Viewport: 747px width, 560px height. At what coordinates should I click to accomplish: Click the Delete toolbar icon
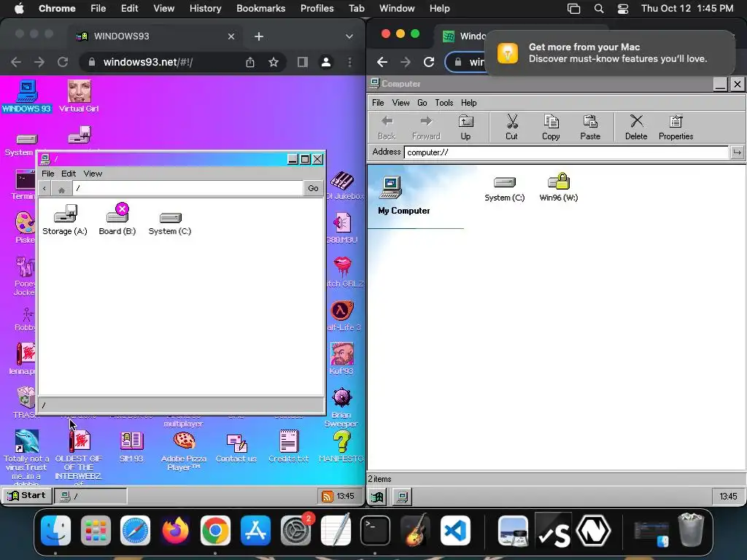click(x=636, y=127)
